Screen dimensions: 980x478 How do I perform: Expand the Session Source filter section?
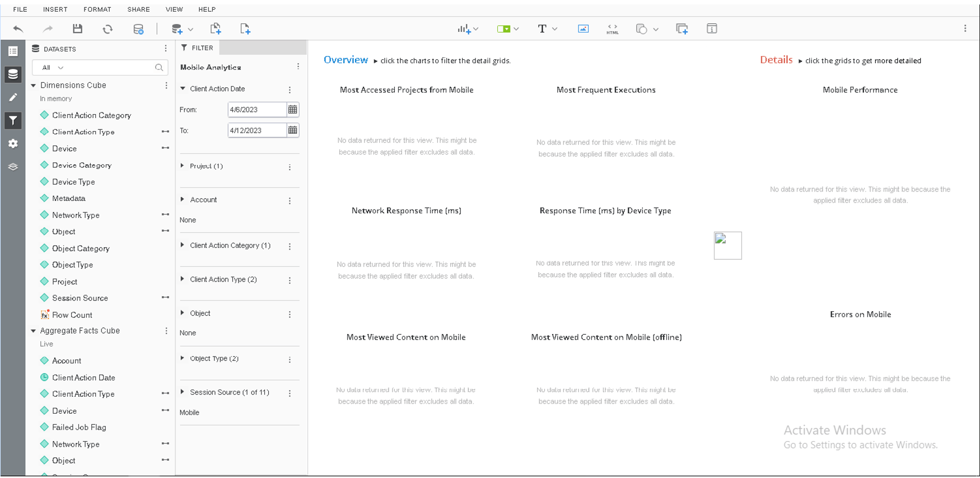click(x=183, y=392)
